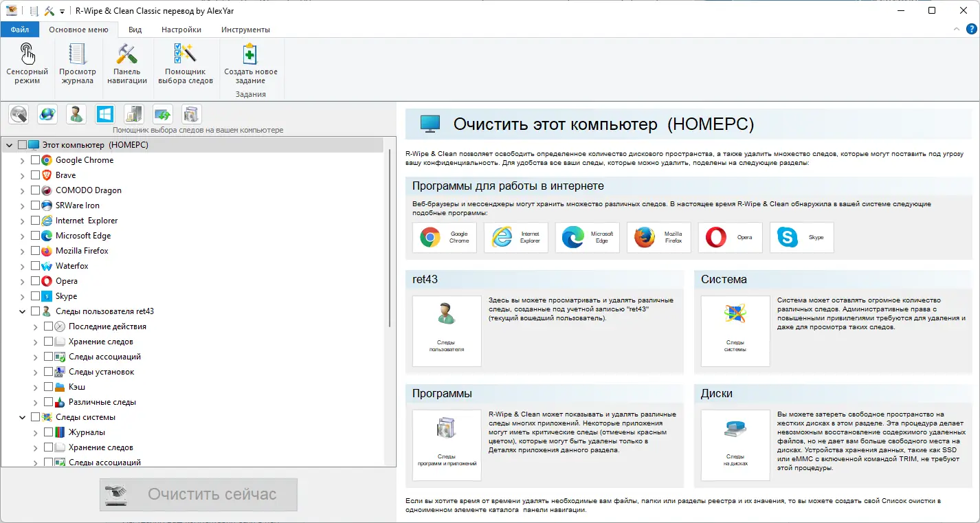Click the navigation tree vertical scrollbar

pos(390,237)
